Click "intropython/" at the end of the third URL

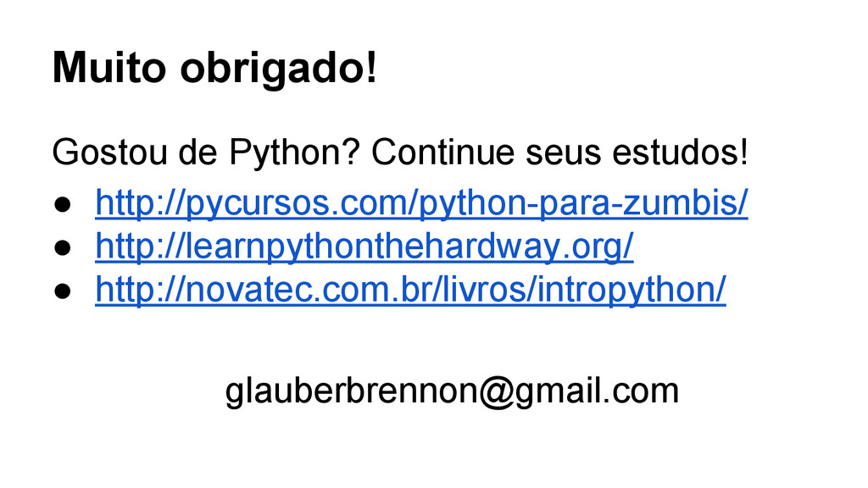tap(632, 290)
